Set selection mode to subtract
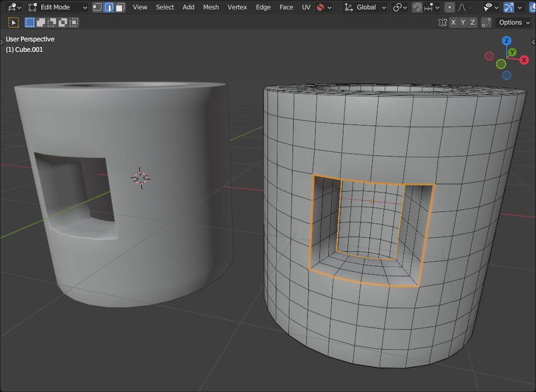The width and height of the screenshot is (536, 392). [52, 23]
